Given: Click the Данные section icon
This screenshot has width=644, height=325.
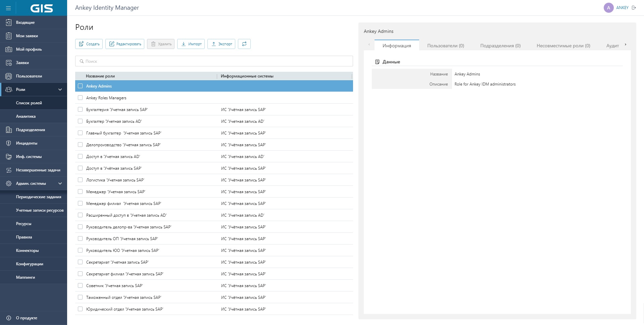Looking at the screenshot, I should (x=377, y=62).
